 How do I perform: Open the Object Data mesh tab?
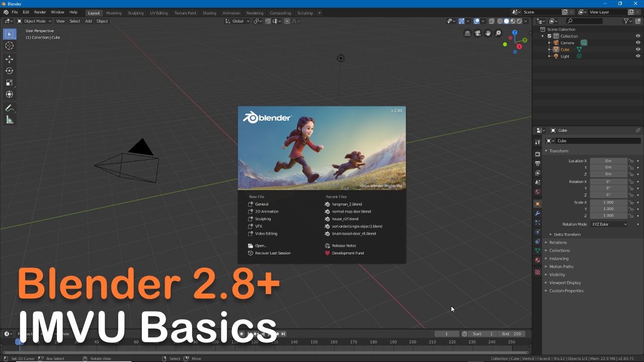(x=537, y=250)
